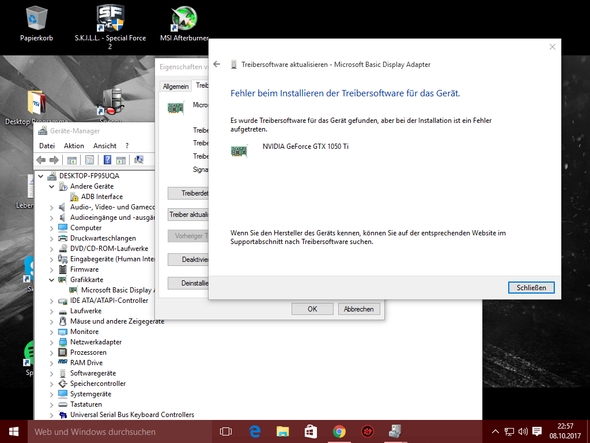
Task: Expand the Monitore category
Action: (52, 332)
